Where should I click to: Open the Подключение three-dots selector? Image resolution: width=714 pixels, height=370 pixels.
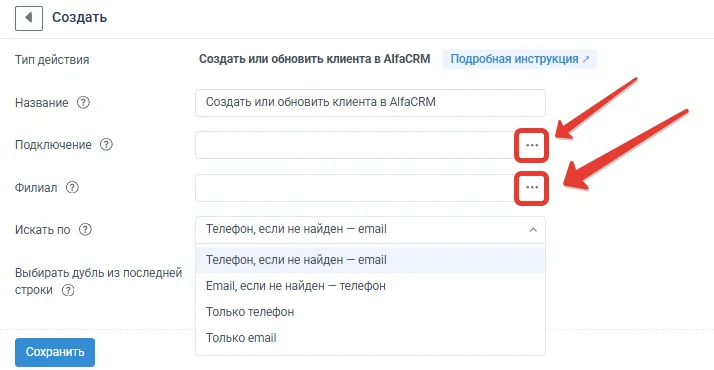click(531, 145)
